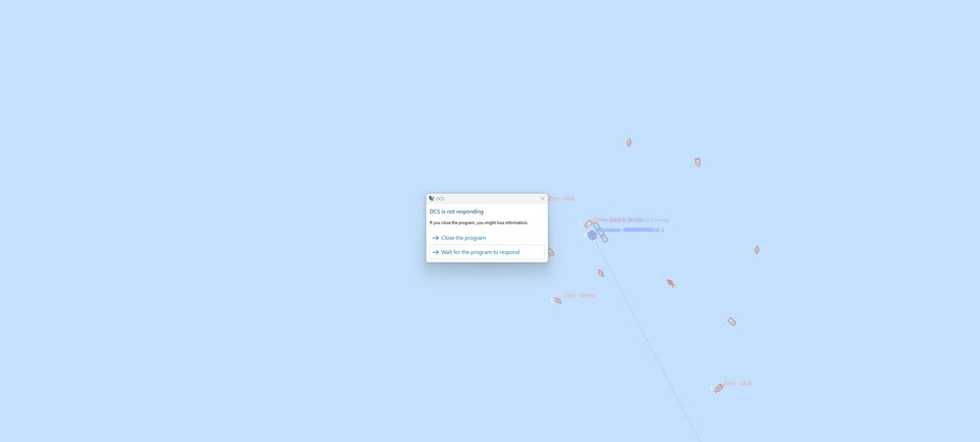Click the red unit marker partly behind the dialog

pos(551,252)
